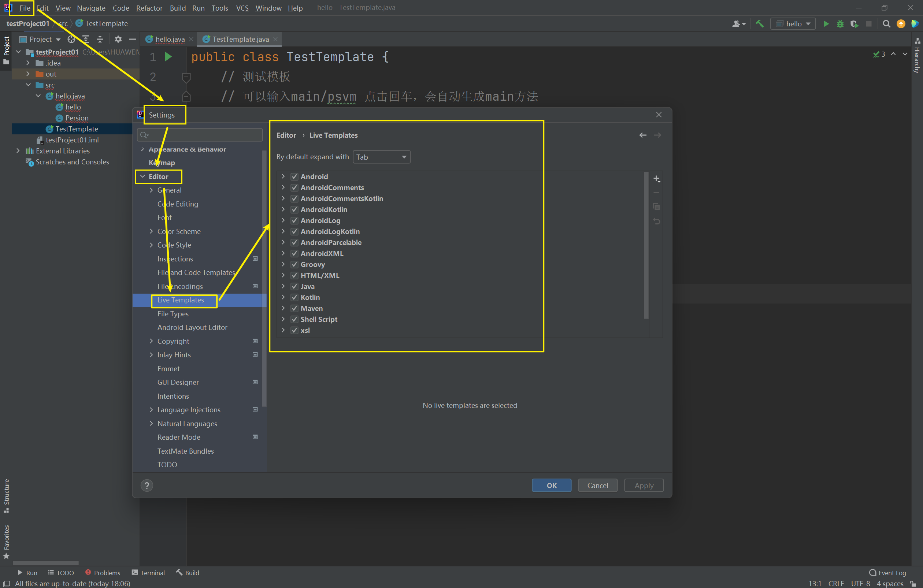
Task: Open the expand-with Tab dropdown
Action: click(381, 157)
